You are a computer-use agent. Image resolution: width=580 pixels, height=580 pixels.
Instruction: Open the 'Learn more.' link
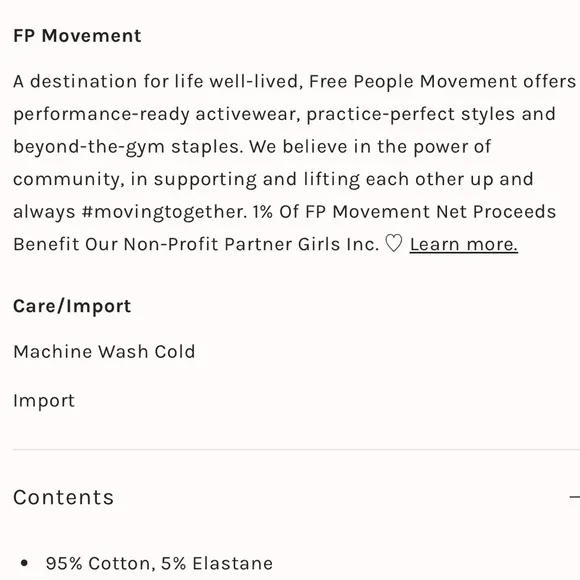(x=463, y=245)
